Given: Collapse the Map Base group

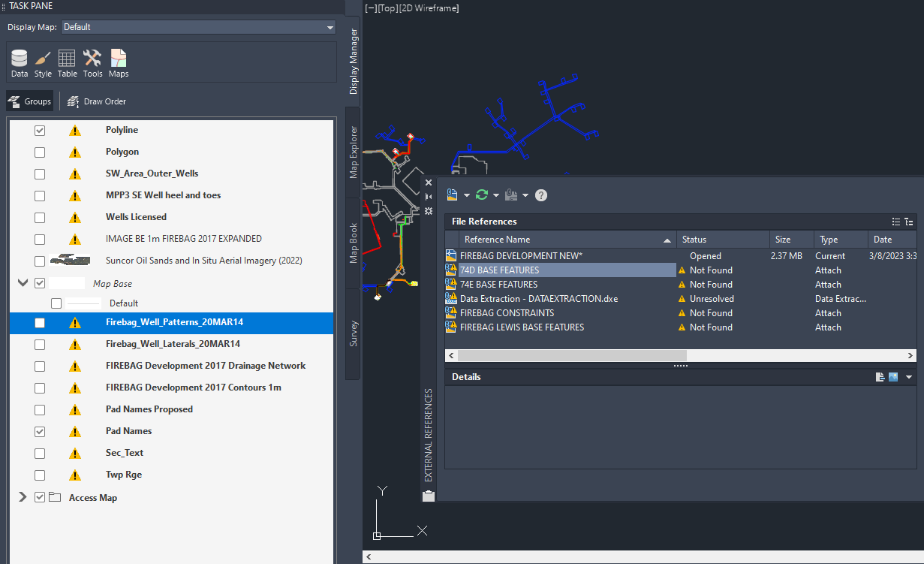Looking at the screenshot, I should (x=22, y=283).
